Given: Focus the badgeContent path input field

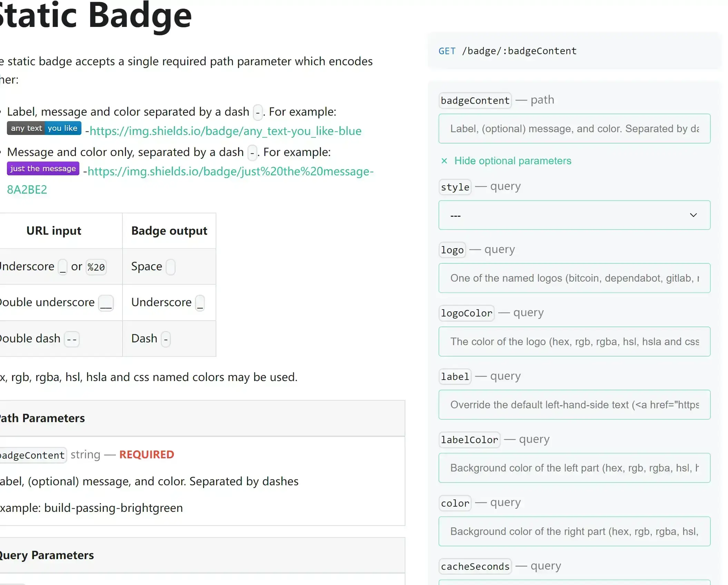Looking at the screenshot, I should pos(574,129).
